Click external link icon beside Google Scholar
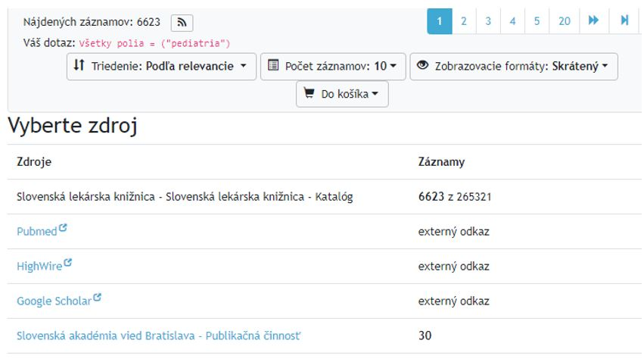 coord(97,298)
